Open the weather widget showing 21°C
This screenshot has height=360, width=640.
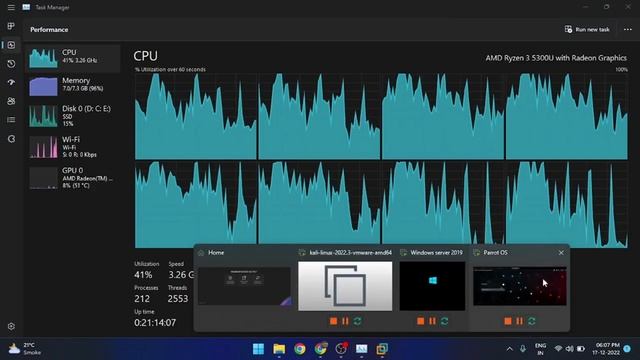(25, 349)
